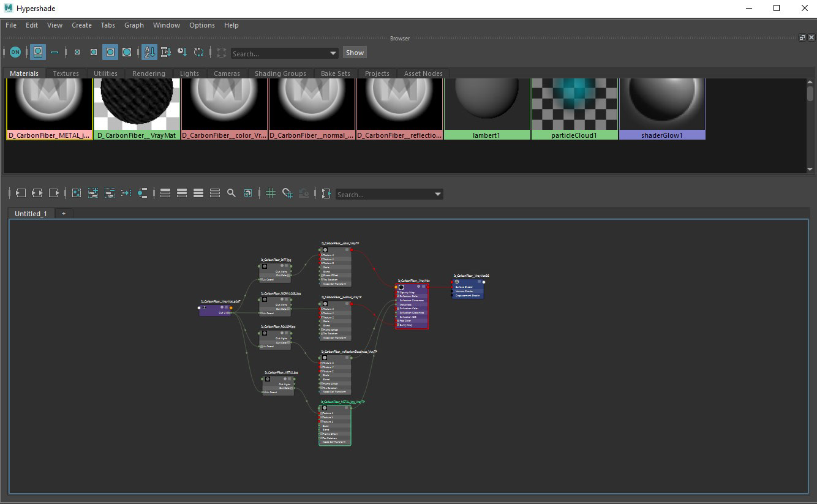Click the disabled frame icon beside browser Search
This screenshot has width=817, height=504.
coord(221,53)
